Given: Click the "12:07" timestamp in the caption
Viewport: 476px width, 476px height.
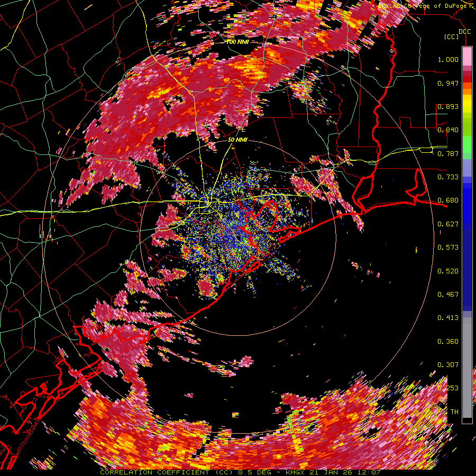Looking at the screenshot, I should [x=369, y=472].
